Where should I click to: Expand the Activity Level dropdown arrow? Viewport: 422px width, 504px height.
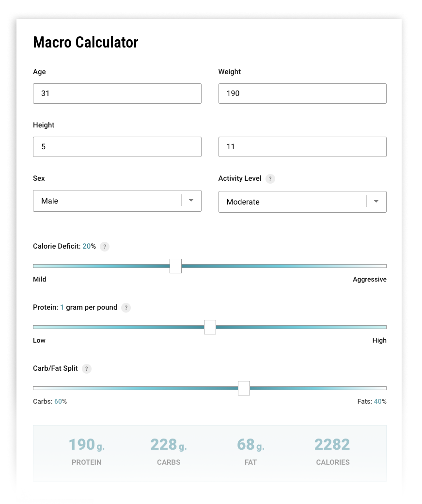[376, 202]
